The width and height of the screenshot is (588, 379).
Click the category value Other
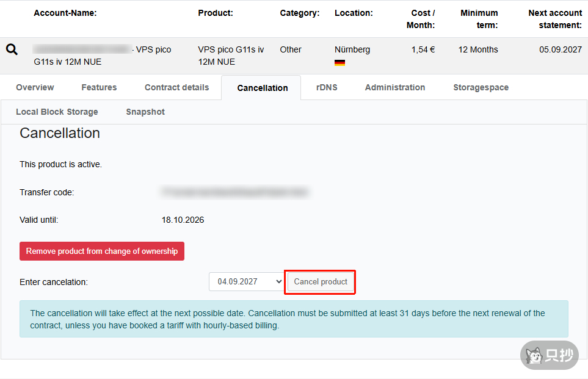coord(291,49)
